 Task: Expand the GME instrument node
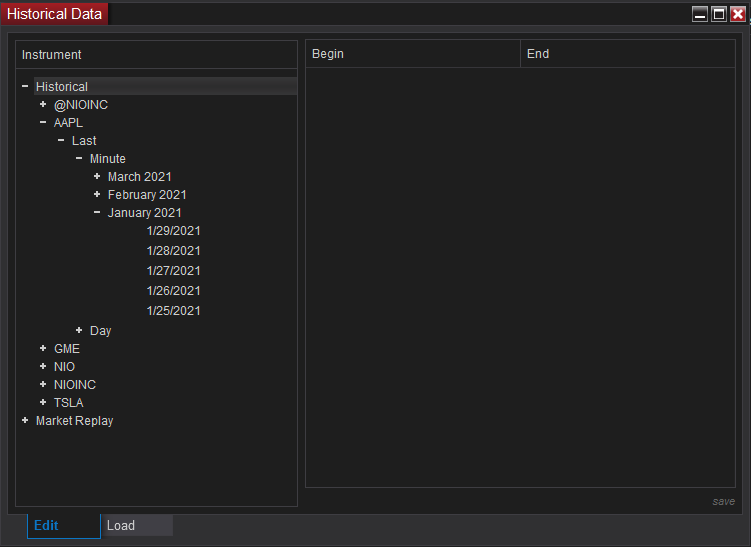(43, 348)
